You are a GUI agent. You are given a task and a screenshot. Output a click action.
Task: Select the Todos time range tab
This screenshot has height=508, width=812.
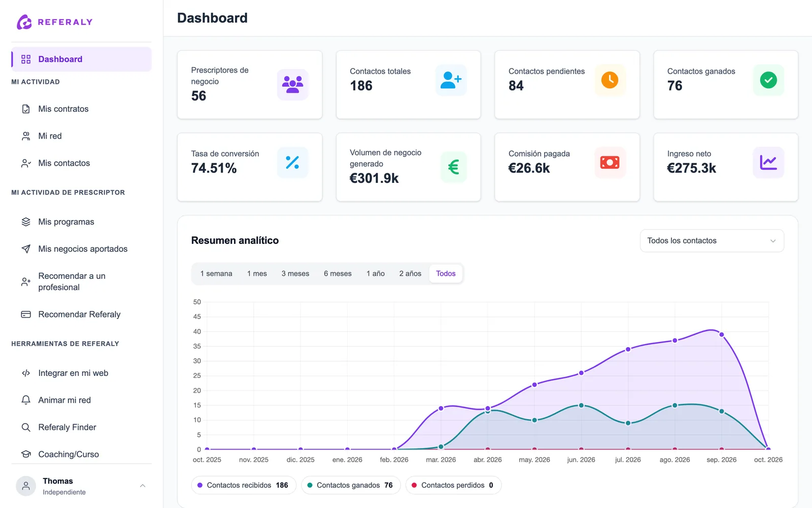(446, 273)
